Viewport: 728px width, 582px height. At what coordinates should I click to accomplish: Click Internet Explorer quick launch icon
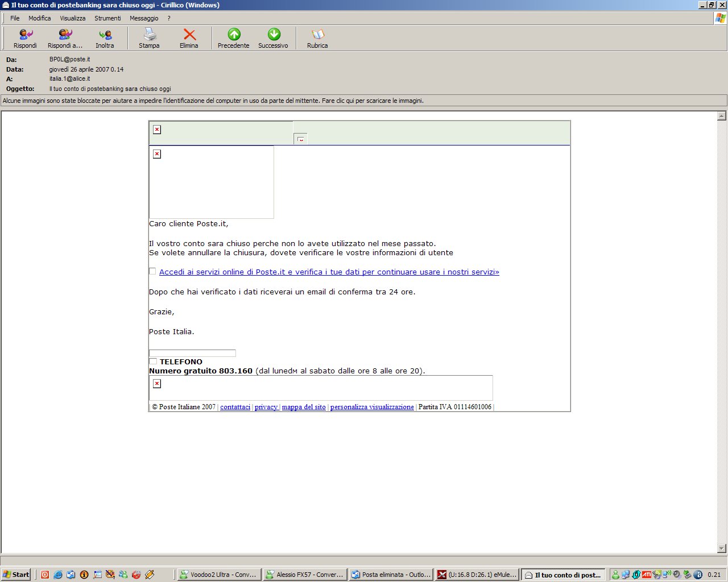point(58,575)
